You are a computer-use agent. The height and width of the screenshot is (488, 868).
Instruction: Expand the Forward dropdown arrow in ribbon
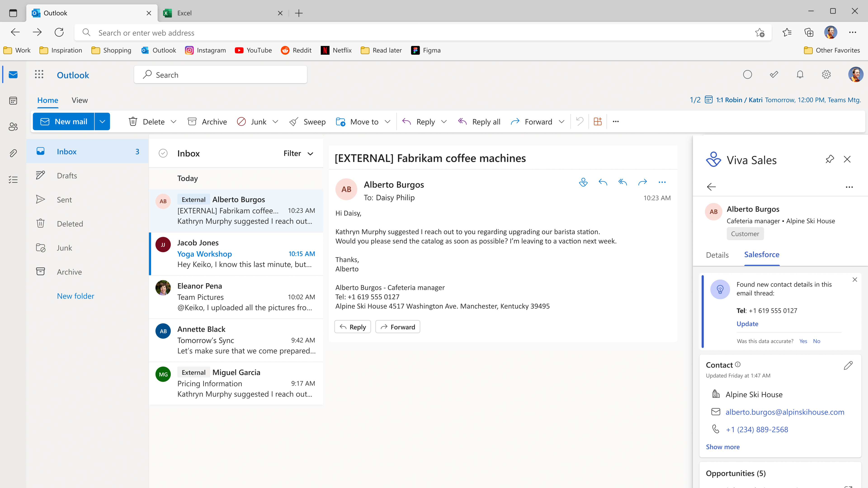coord(561,122)
